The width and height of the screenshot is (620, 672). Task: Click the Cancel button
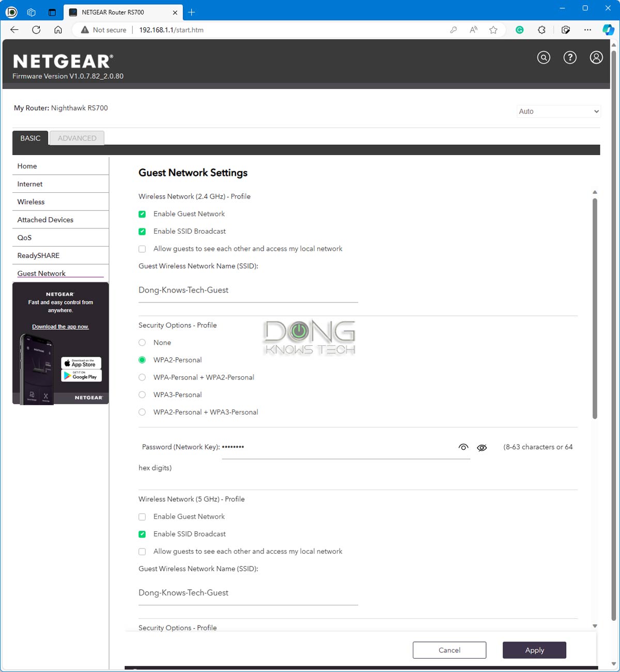click(450, 650)
